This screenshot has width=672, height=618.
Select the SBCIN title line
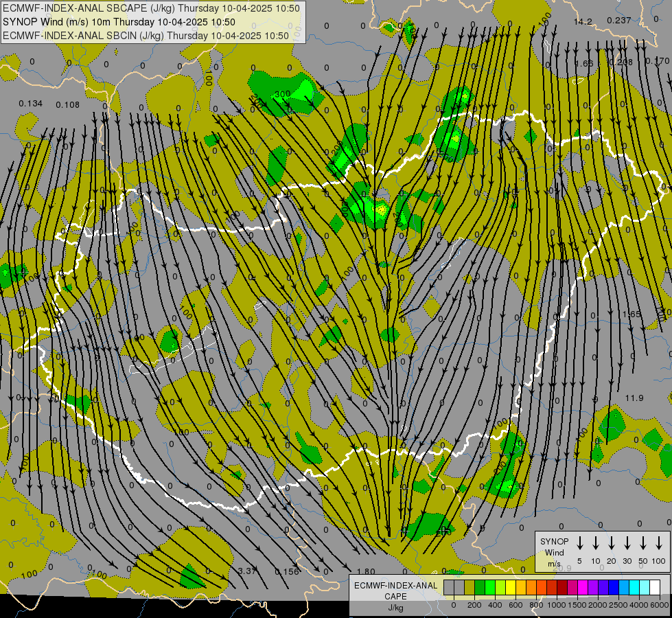146,36
